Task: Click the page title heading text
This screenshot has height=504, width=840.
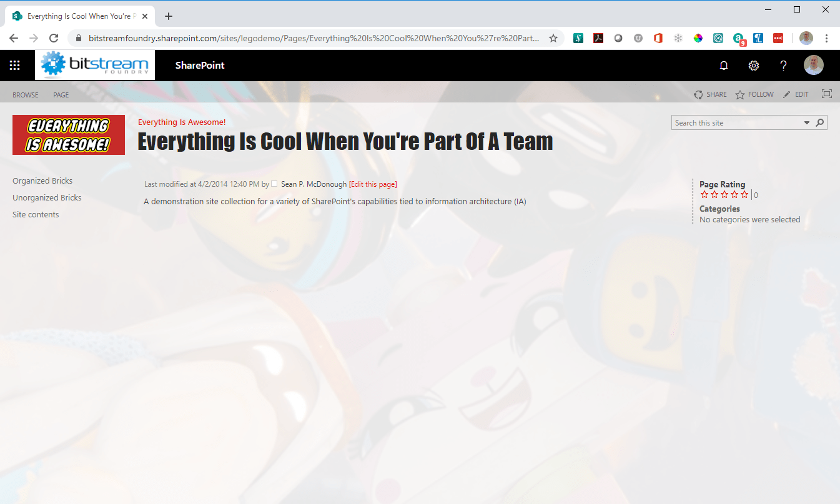Action: (345, 141)
